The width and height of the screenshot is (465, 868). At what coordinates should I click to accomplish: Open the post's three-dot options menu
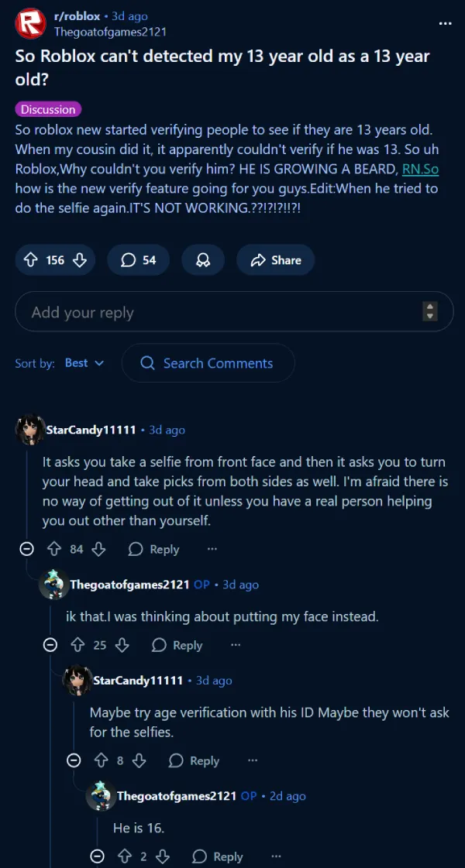[x=445, y=23]
